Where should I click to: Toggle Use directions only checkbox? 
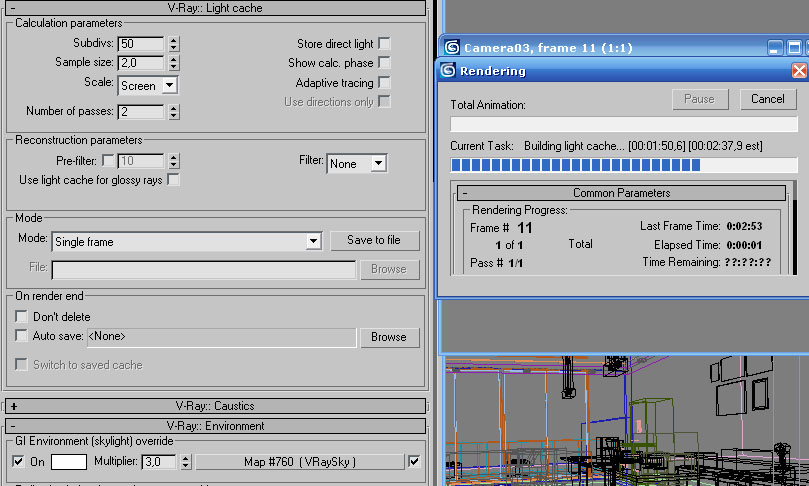point(384,101)
